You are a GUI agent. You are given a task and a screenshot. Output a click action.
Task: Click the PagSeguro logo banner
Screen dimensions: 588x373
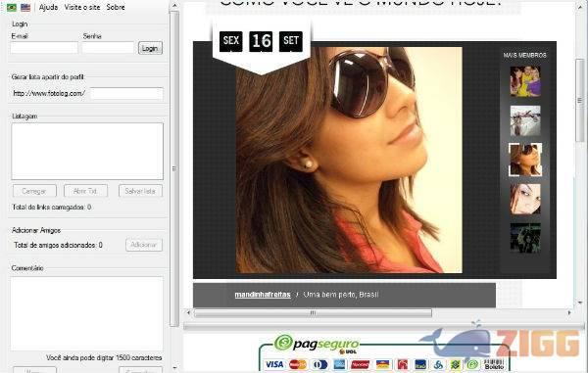(x=317, y=343)
